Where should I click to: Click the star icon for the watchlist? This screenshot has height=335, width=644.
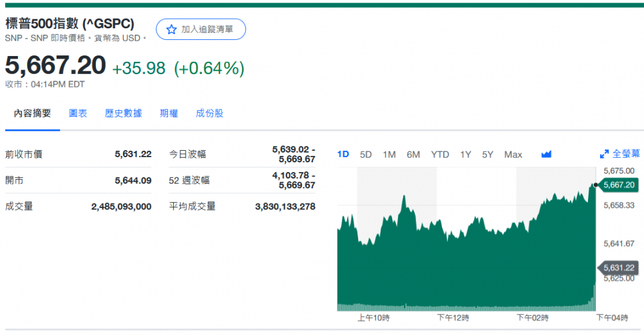coord(171,30)
